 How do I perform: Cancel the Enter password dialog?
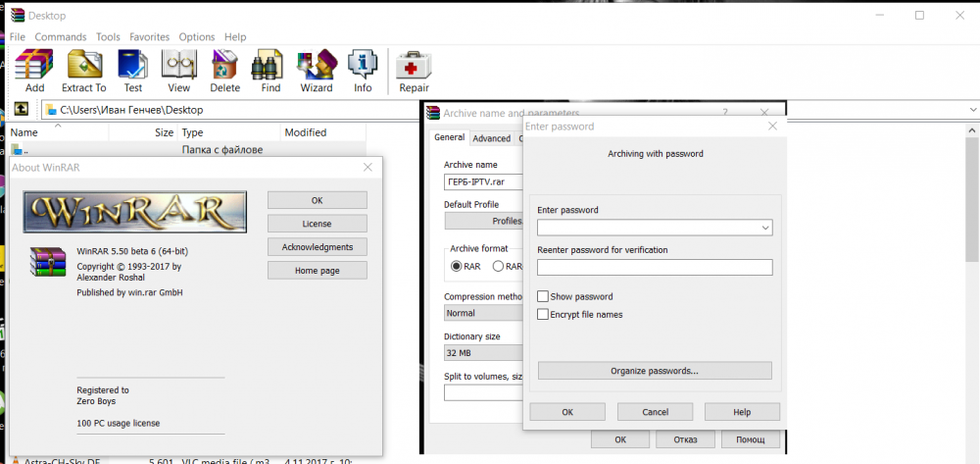(655, 412)
